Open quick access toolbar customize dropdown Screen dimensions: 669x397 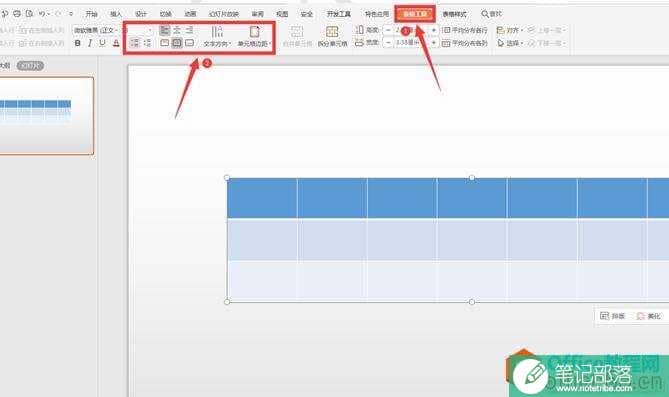[x=71, y=14]
